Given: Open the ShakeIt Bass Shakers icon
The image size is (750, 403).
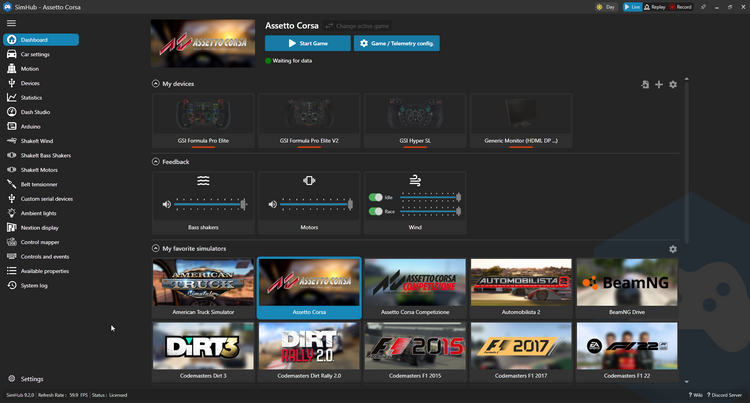Looking at the screenshot, I should tap(11, 155).
